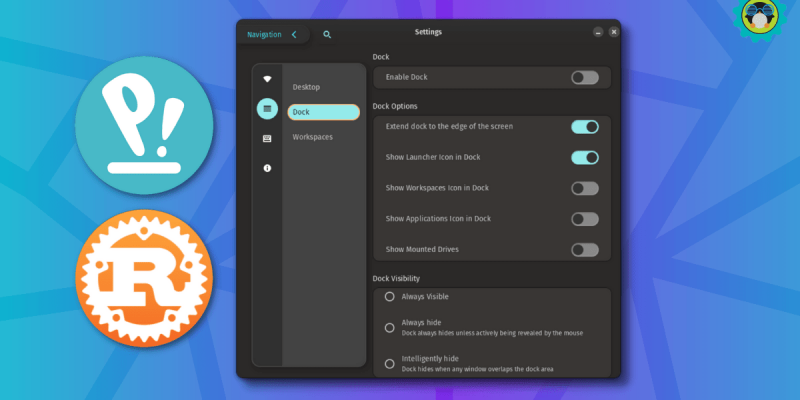Image resolution: width=800 pixels, height=400 pixels.
Task: Disable Show Launcher Icon in Dock
Action: (x=585, y=158)
